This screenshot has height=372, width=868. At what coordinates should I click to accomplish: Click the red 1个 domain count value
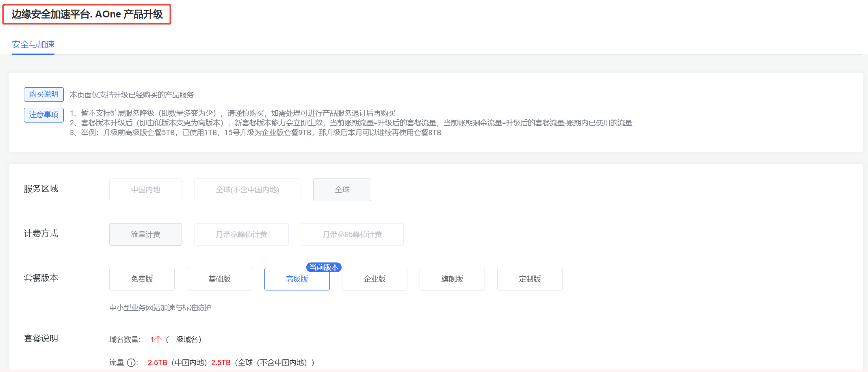[x=156, y=340]
